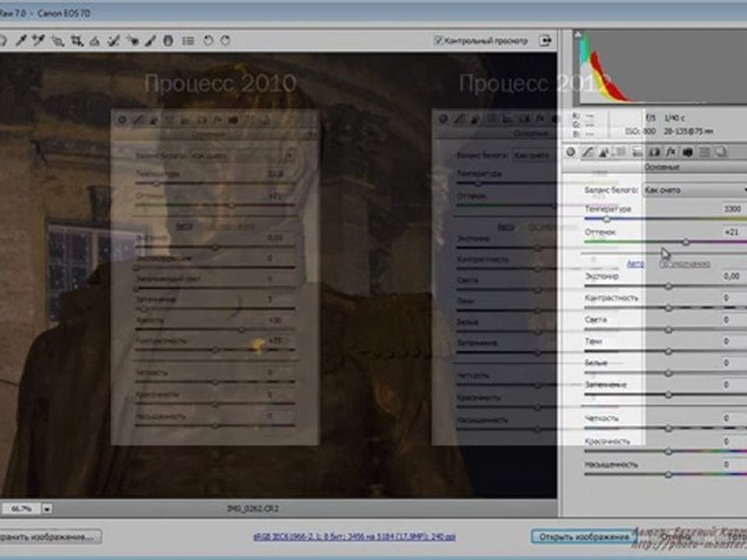Viewport: 747px width, 560px height.
Task: Click the Насыщенность slider handle
Action: coord(668,474)
